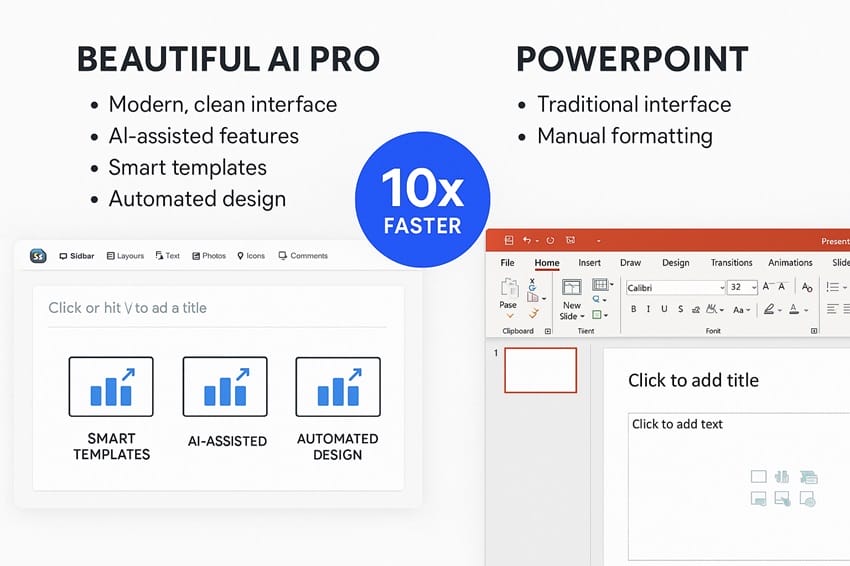Click the 'Click to add title' placeholder
Screen dimensions: 850x566
(x=693, y=380)
